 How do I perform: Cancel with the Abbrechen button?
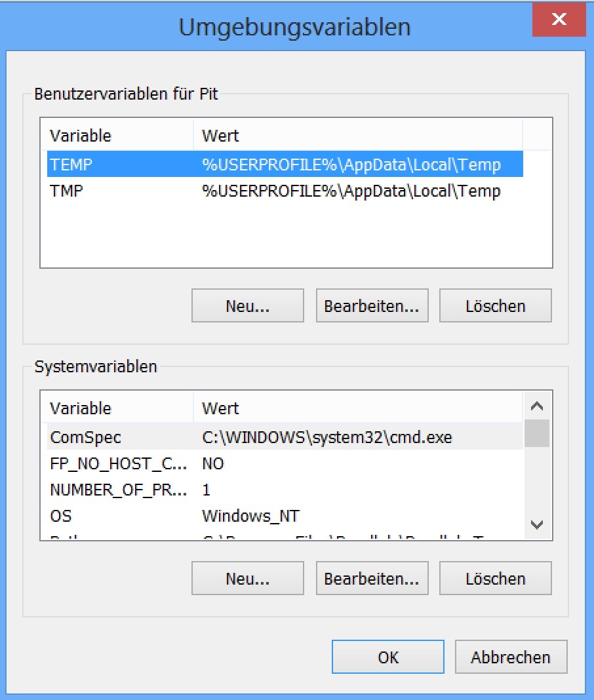point(511,657)
